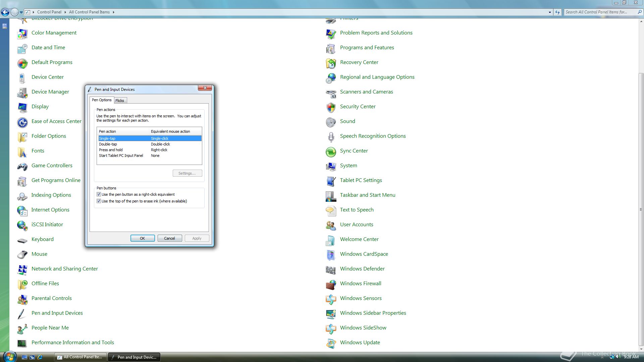Select Start Tablet PC Input Panel row

(150, 156)
